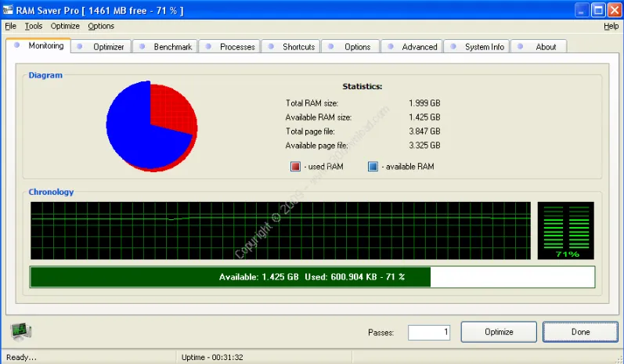Click the Total RAM size value 1.999 GB
The image size is (624, 364).
[x=424, y=103]
